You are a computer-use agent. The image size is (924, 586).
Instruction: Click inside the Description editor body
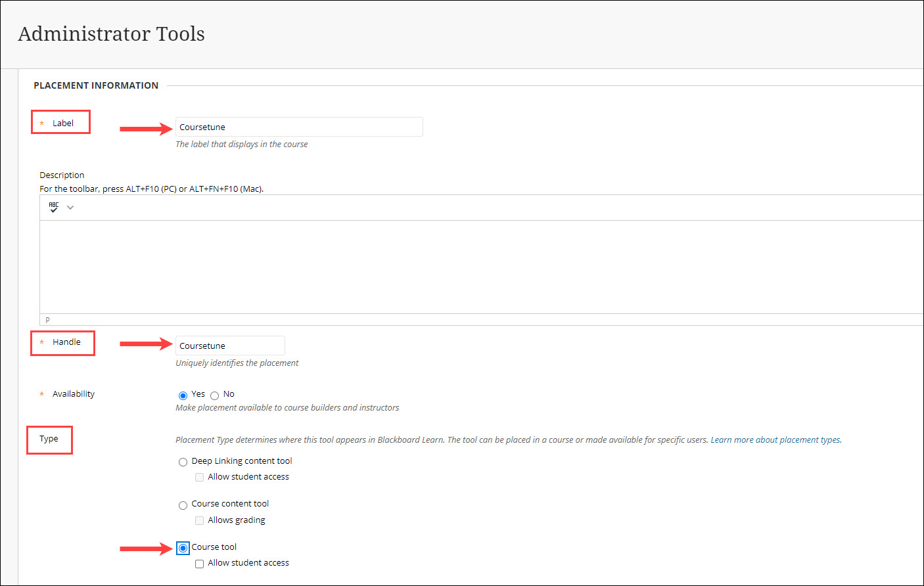pyautogui.click(x=460, y=266)
